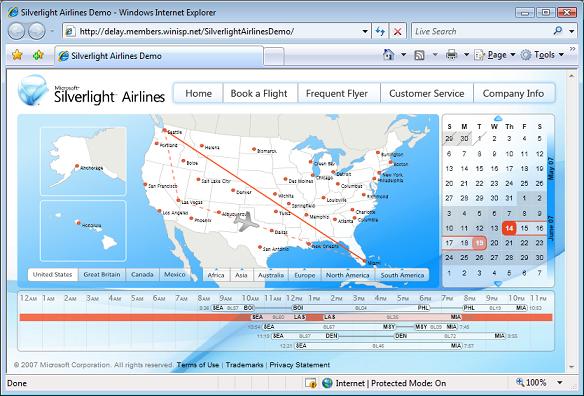Click the Add to Favorites icon
The height and width of the screenshot is (396, 584).
(x=38, y=55)
